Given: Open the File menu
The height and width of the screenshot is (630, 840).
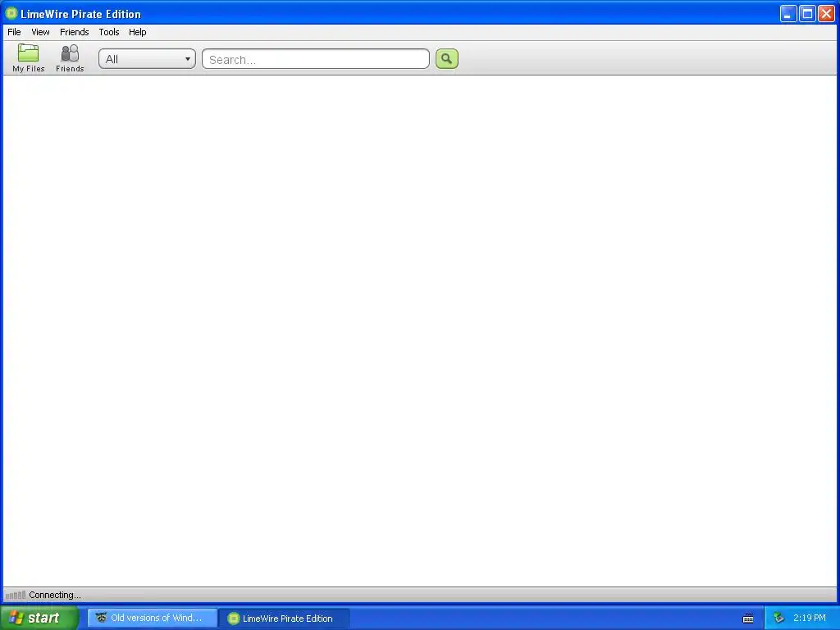Looking at the screenshot, I should coord(15,32).
